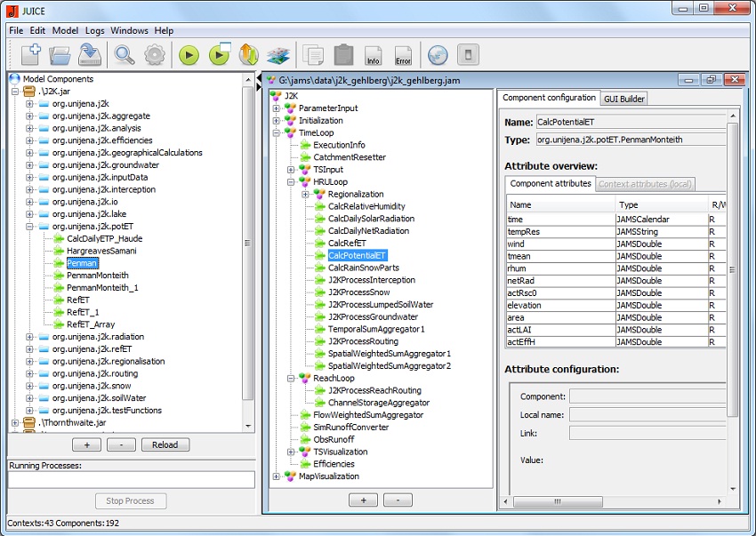Collapse the HRULoop tree node
The image size is (756, 536).
(x=292, y=182)
